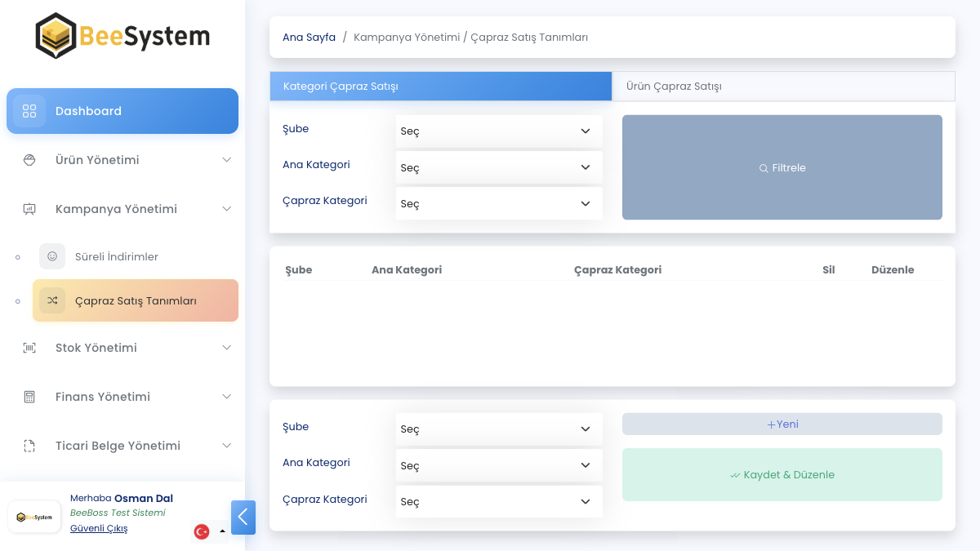980x551 pixels.
Task: Click the Finans Yönetimi calculator icon
Action: tap(29, 397)
